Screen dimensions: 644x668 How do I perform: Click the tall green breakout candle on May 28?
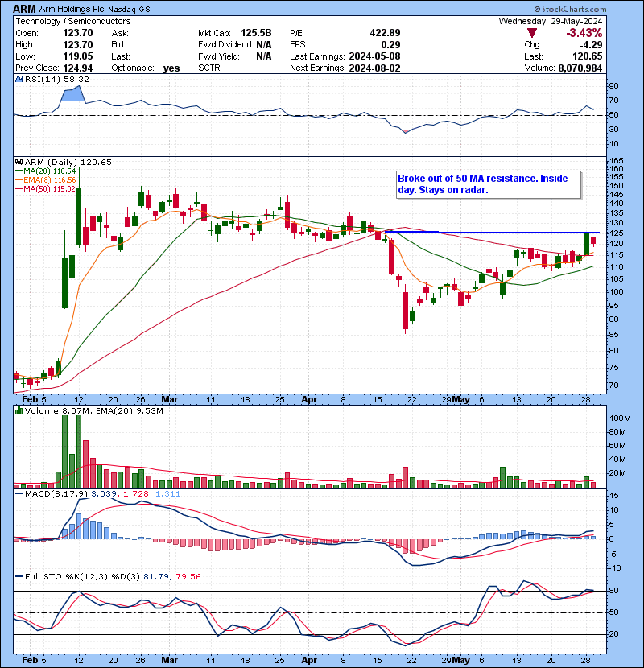(587, 244)
